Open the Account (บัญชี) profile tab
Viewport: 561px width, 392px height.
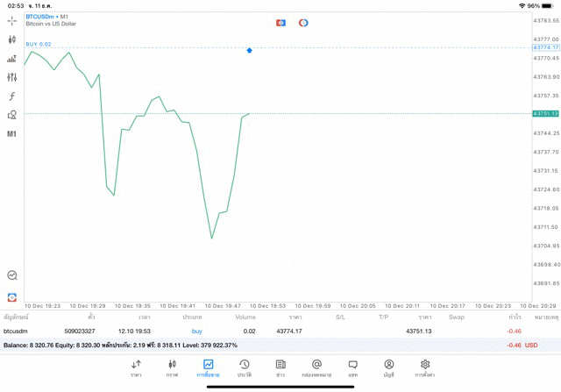tap(388, 367)
